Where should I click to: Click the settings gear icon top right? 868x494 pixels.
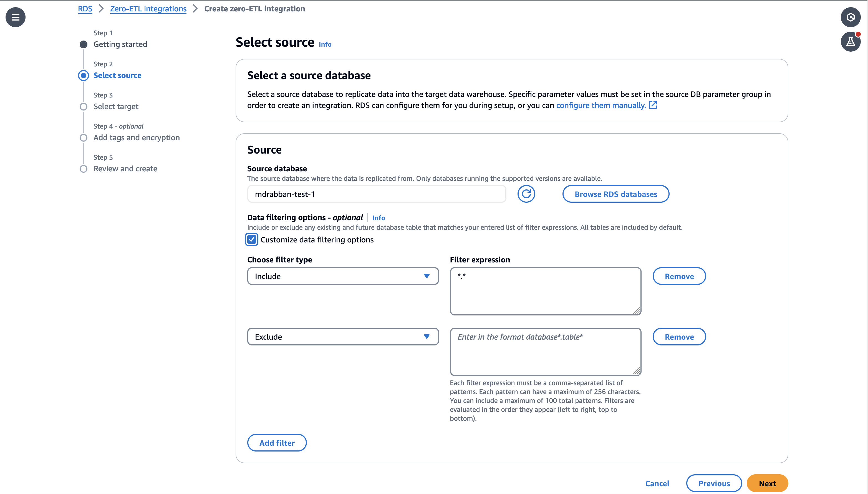click(x=851, y=17)
